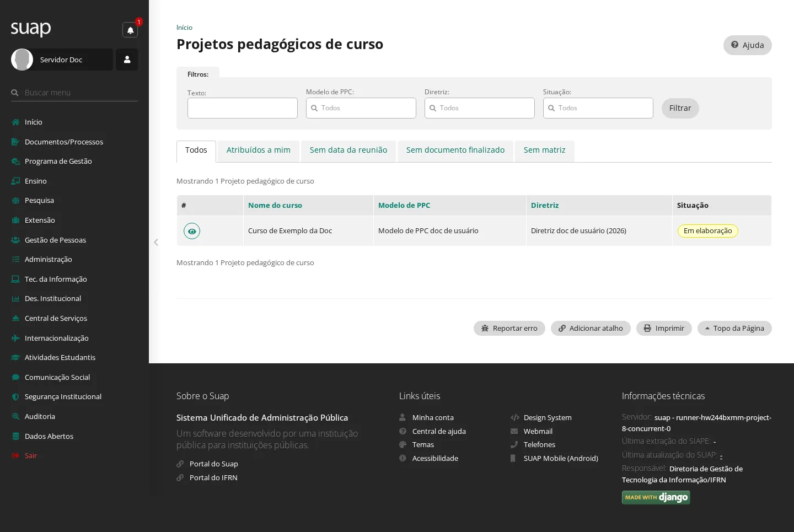Click the Administração list icon
Image resolution: width=794 pixels, height=532 pixels.
pyautogui.click(x=15, y=259)
